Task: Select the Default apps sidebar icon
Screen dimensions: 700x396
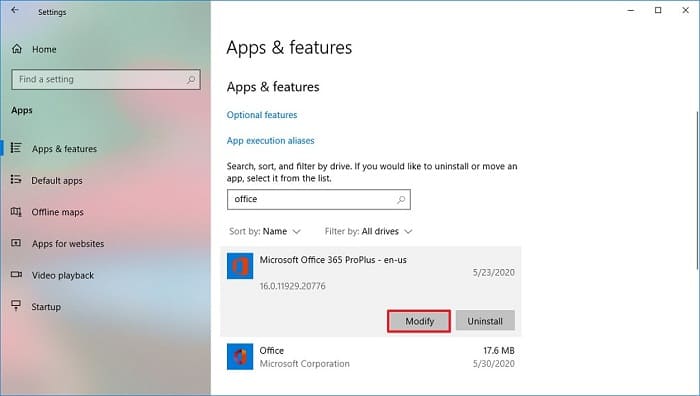Action: [x=16, y=179]
